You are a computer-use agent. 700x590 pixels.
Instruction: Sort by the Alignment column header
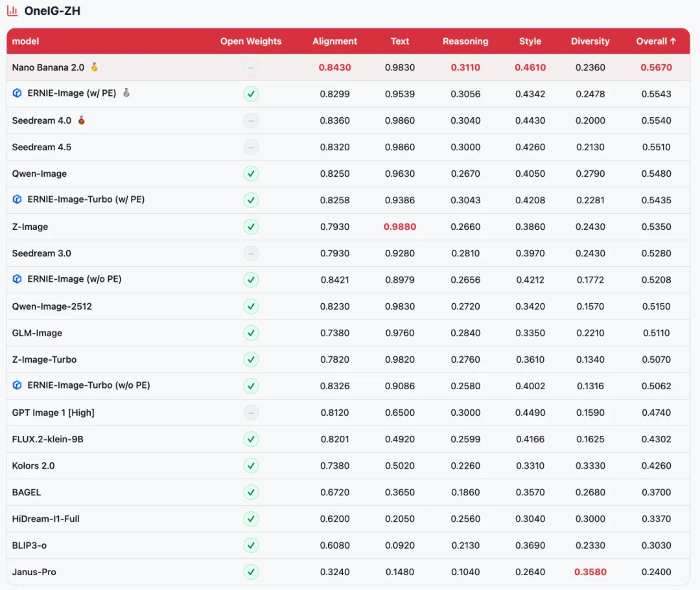tap(334, 41)
